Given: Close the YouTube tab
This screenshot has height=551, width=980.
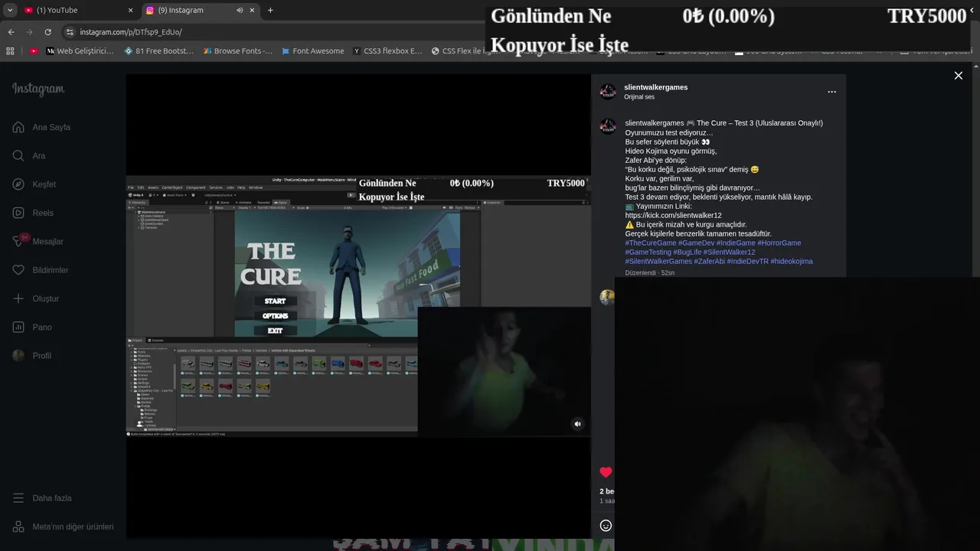Looking at the screenshot, I should click(x=130, y=10).
